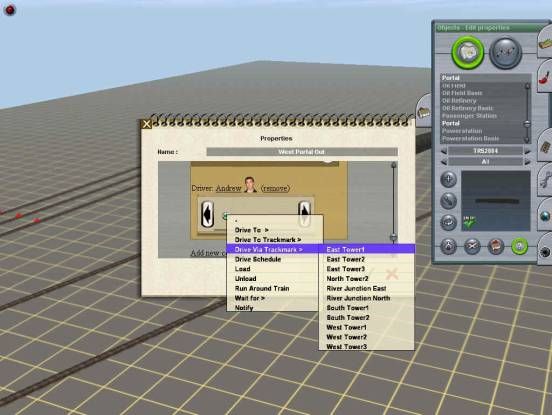Select the Delete Object scissors tool

tap(472, 246)
